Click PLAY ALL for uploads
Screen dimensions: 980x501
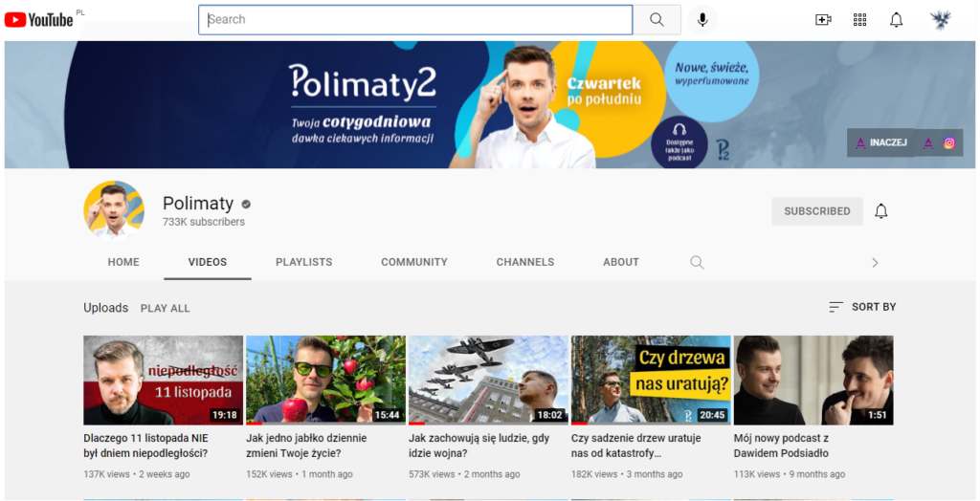click(165, 309)
